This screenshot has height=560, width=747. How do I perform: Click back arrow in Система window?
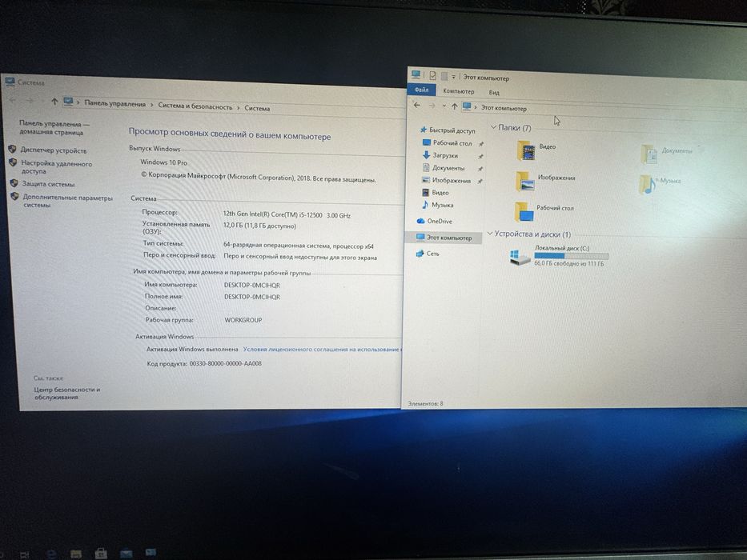pos(13,100)
